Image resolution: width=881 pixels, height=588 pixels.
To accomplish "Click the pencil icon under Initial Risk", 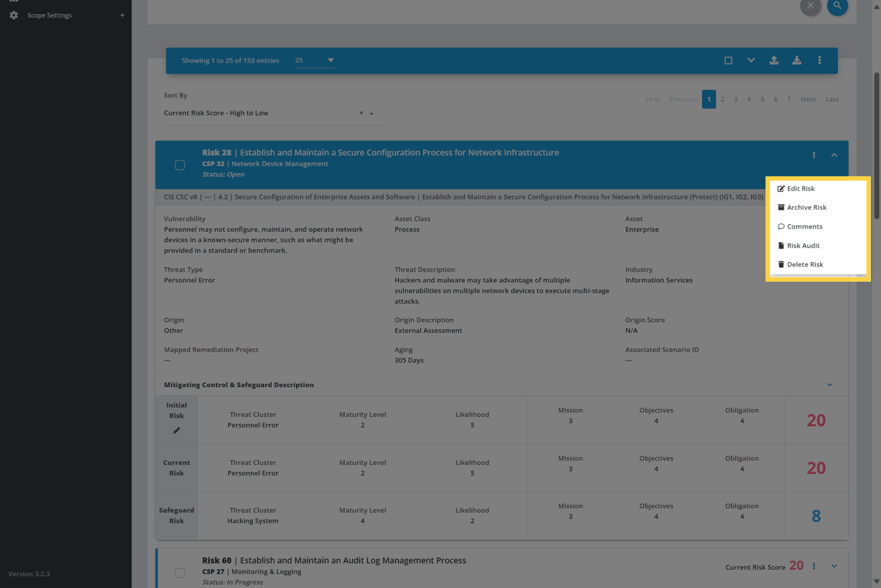I will tap(176, 430).
